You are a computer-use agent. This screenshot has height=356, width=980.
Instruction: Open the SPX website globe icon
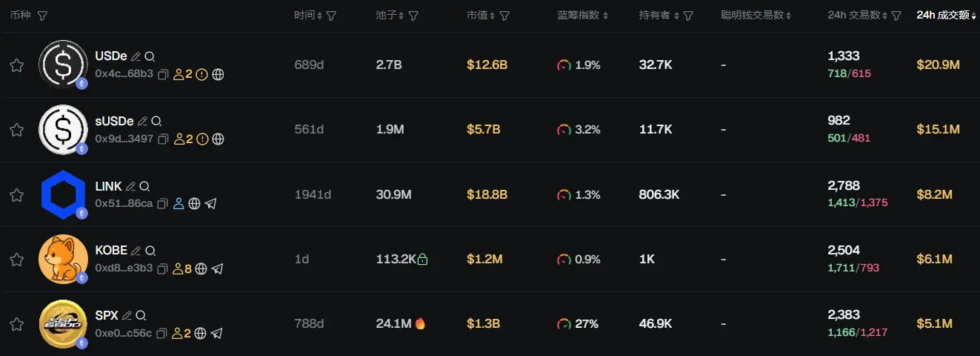[200, 334]
